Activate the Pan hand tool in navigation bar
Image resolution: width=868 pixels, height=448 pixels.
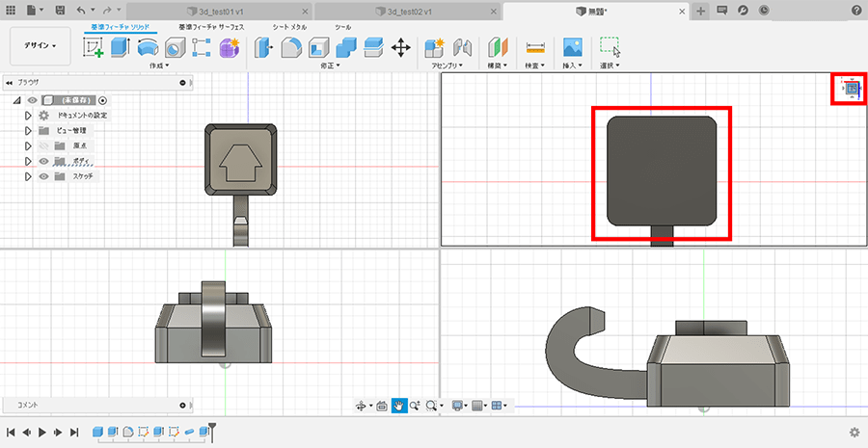(x=398, y=406)
